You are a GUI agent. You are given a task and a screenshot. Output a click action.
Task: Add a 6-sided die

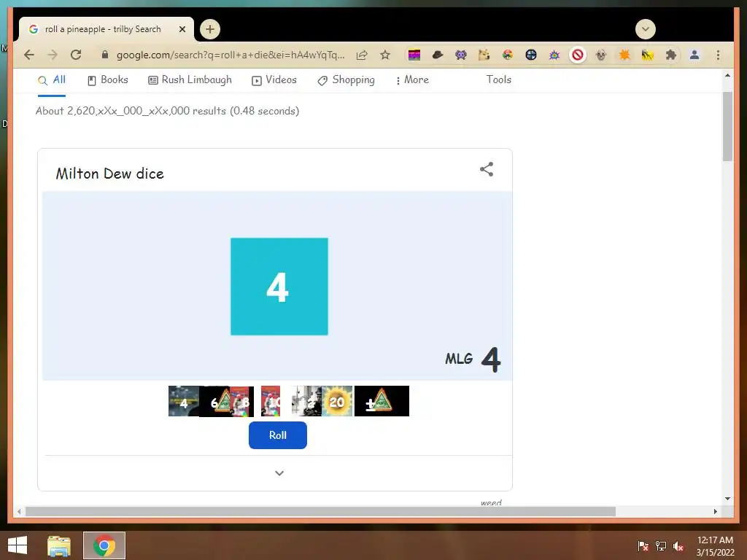pyautogui.click(x=214, y=401)
